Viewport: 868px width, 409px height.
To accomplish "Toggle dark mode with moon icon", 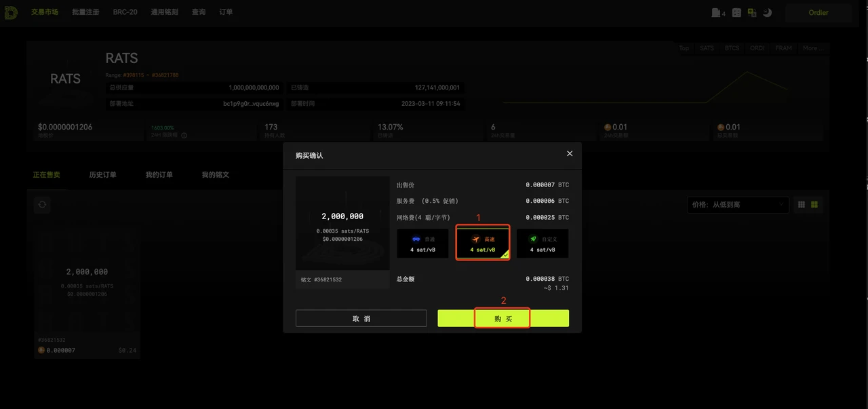I will [x=768, y=12].
